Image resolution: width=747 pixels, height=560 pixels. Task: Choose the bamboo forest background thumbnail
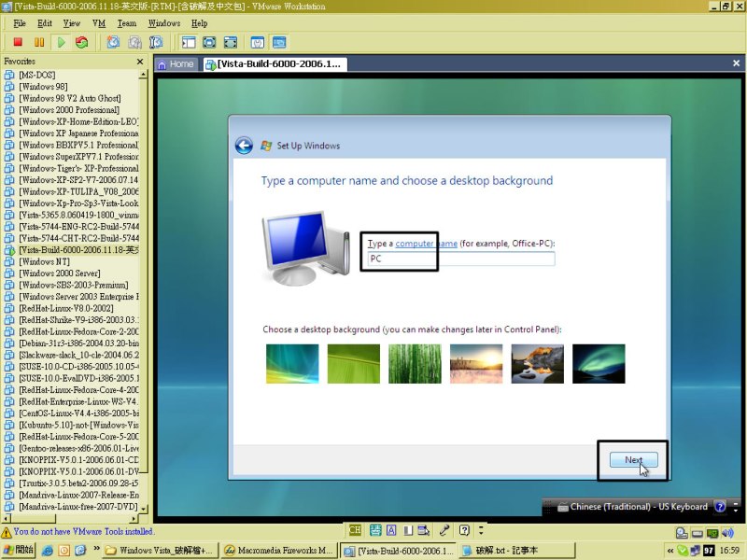point(415,364)
